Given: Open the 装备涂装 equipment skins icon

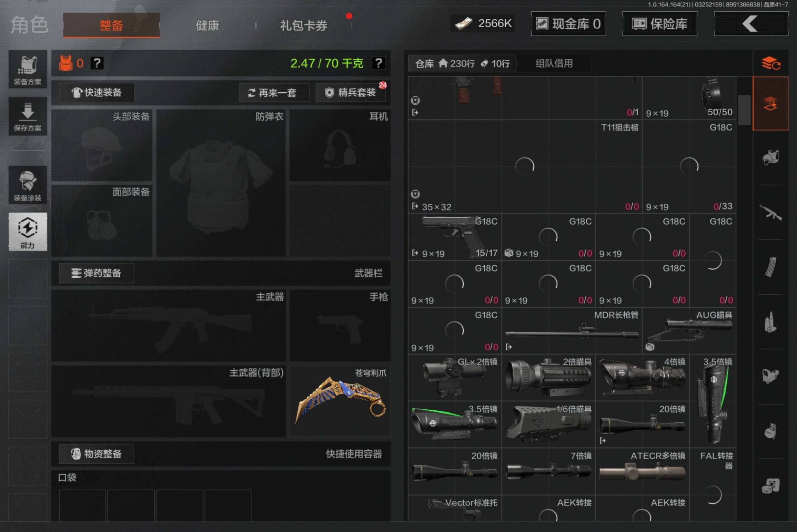Looking at the screenshot, I should [x=28, y=185].
